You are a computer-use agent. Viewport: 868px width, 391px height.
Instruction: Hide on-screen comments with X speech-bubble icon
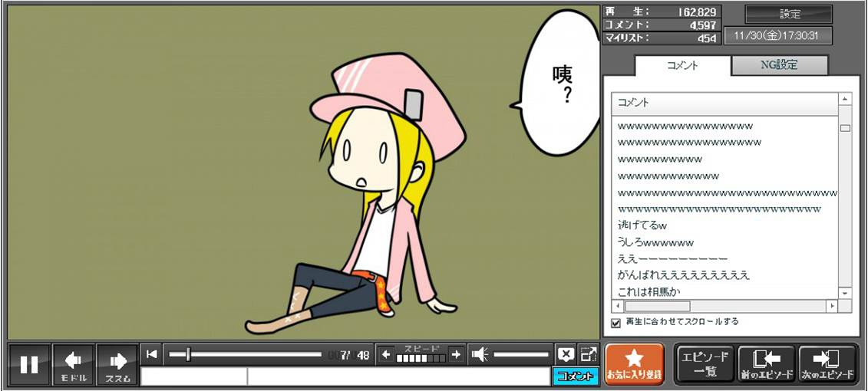(565, 353)
